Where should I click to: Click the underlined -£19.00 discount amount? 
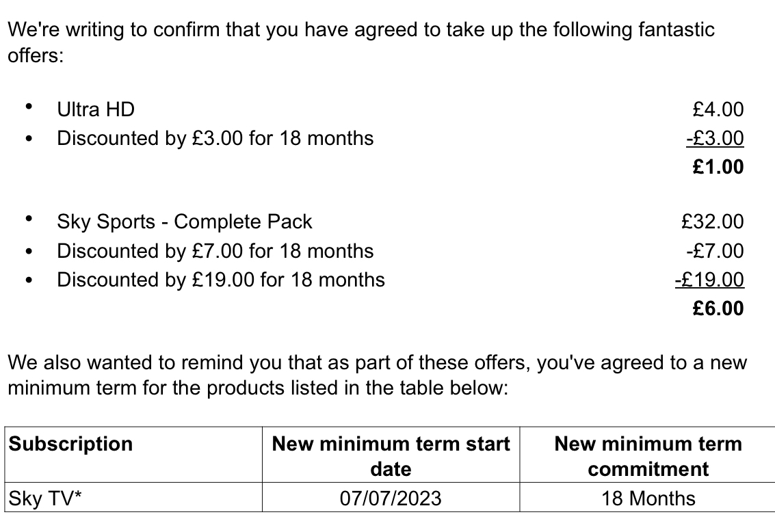(709, 280)
